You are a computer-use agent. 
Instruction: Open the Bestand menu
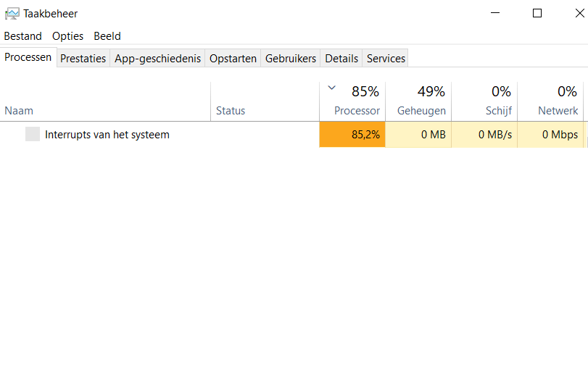click(x=23, y=36)
